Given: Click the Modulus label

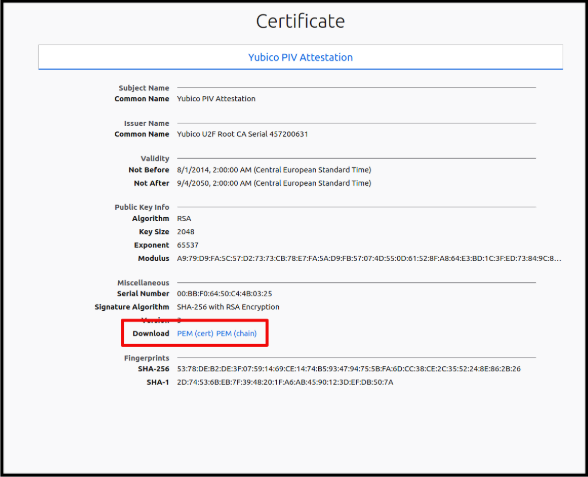Looking at the screenshot, I should pyautogui.click(x=153, y=258).
